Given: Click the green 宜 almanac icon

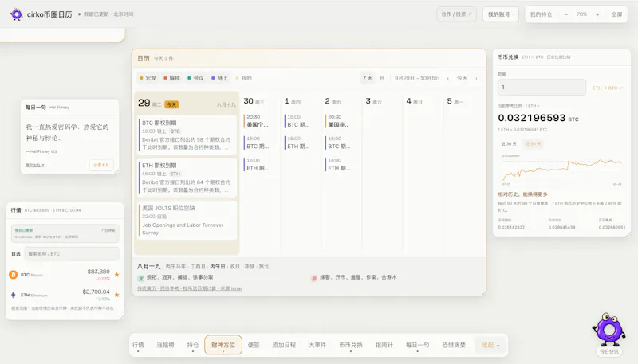Looking at the screenshot, I should (141, 278).
